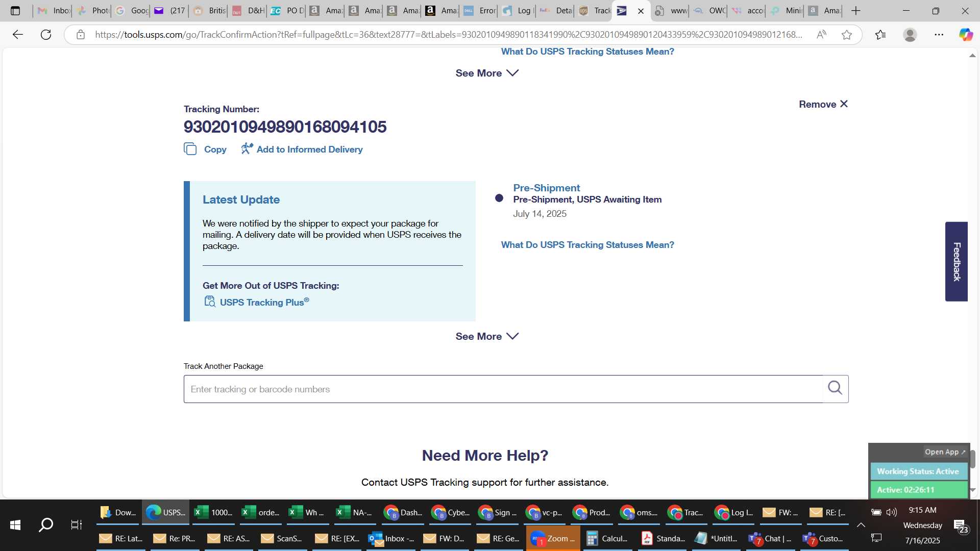
Task: Expand See More at top of page
Action: (487, 73)
